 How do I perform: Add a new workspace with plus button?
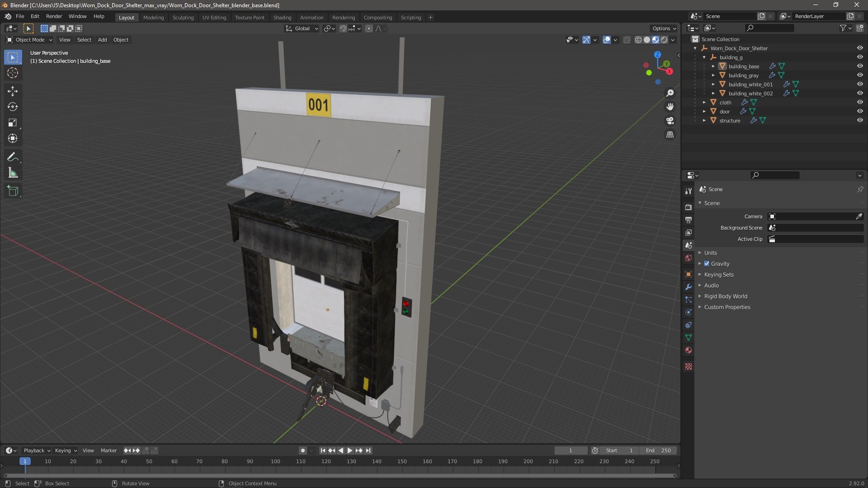[430, 18]
